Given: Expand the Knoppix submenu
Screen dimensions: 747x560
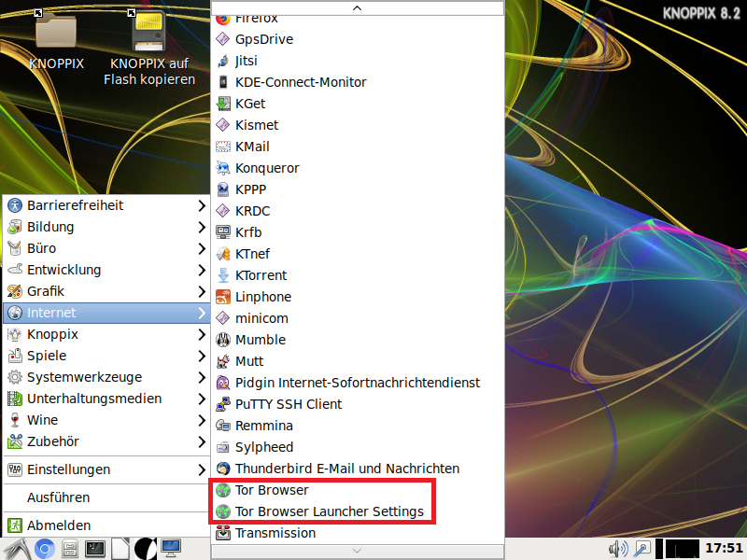Looking at the screenshot, I should 106,334.
